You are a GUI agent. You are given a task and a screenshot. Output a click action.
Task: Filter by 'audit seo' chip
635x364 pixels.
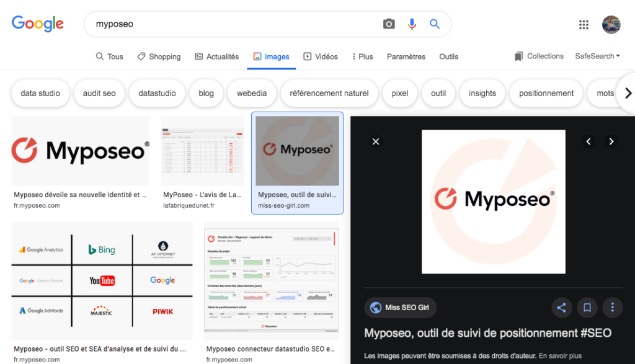point(99,93)
